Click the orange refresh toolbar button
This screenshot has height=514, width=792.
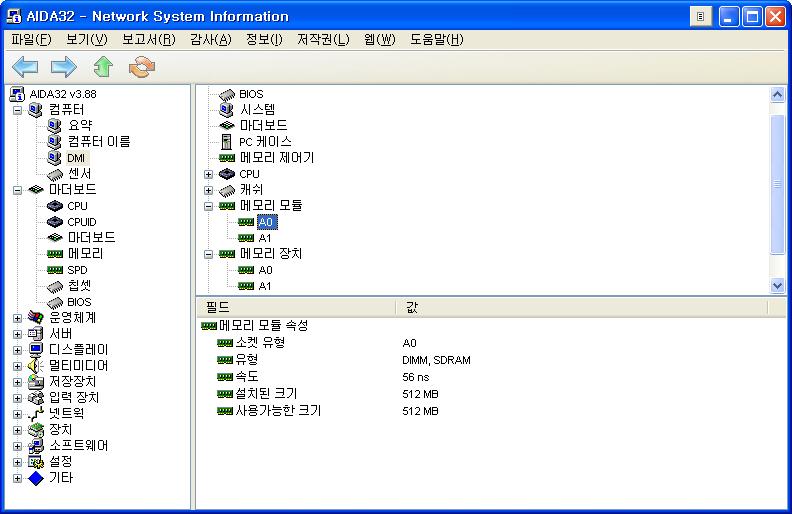coord(142,67)
